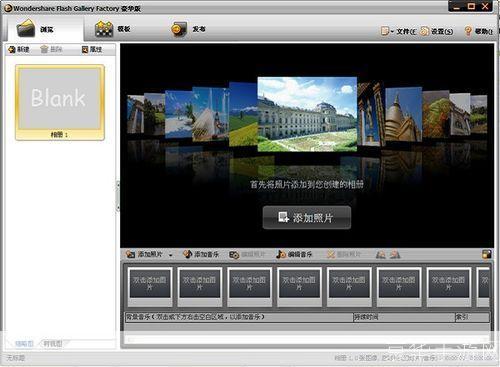
Task: Click the 编辑照片 (Edit Photo) camera icon
Action: click(234, 255)
